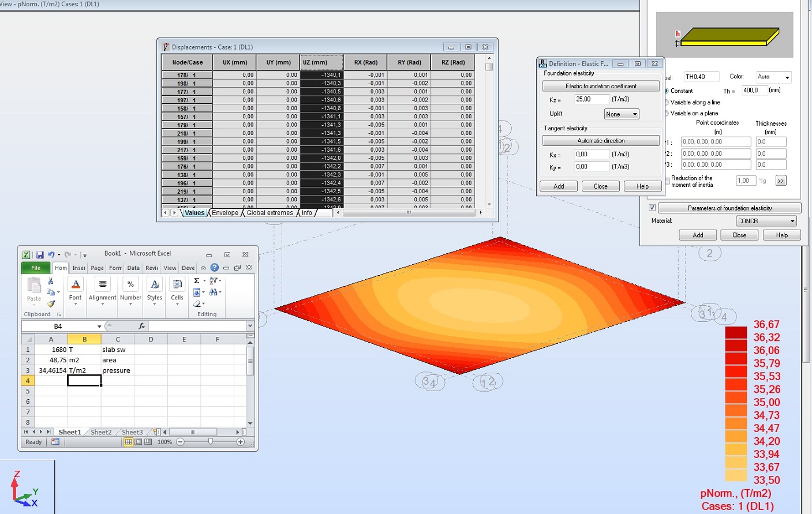This screenshot has height=514, width=812.
Task: Expand the Excel Name Box dropdown
Action: point(99,326)
